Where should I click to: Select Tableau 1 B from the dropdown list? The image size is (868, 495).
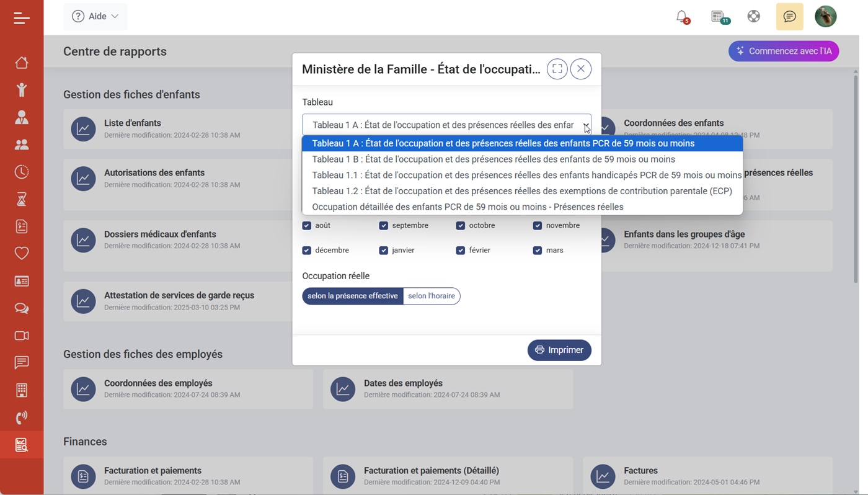[493, 159]
